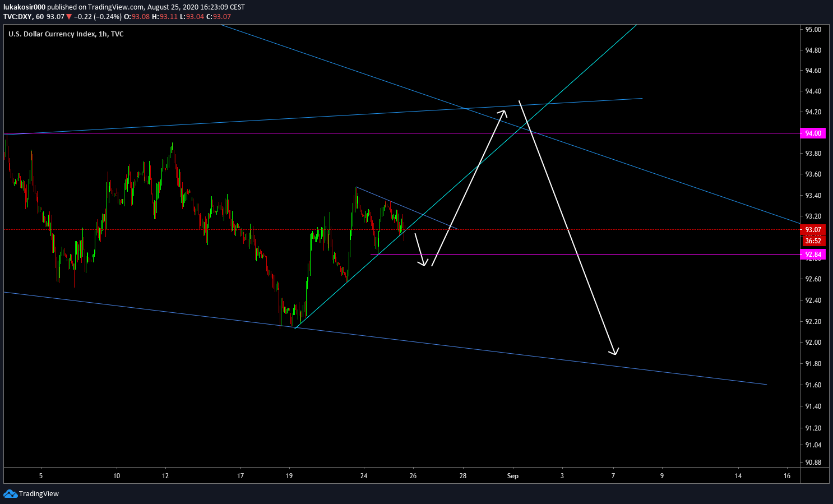Click the close value C:93.07
This screenshot has height=504, width=833.
[x=219, y=17]
